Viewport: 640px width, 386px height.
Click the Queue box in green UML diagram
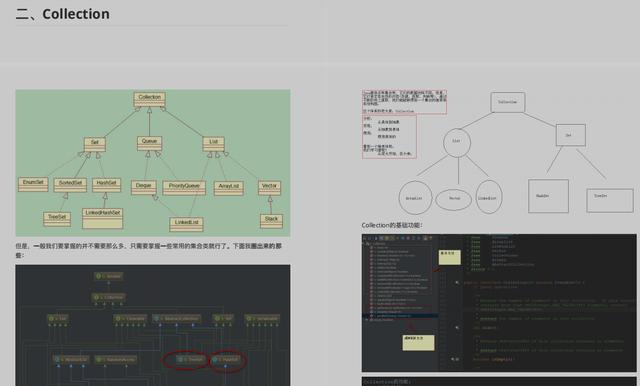pyautogui.click(x=149, y=143)
